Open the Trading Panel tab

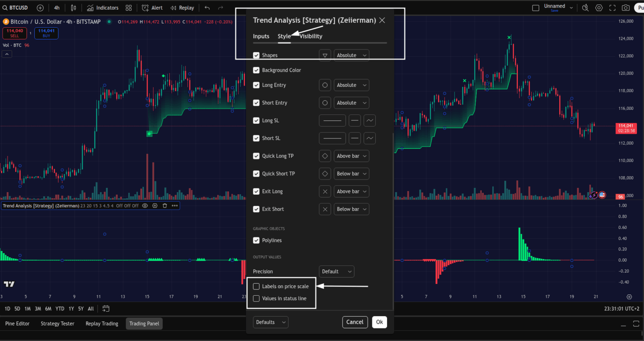pyautogui.click(x=144, y=323)
